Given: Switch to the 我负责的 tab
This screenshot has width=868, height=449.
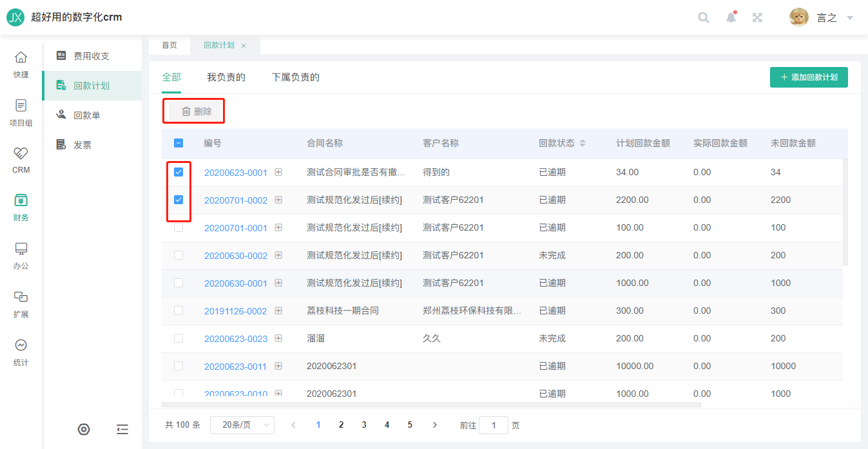Looking at the screenshot, I should tap(226, 77).
